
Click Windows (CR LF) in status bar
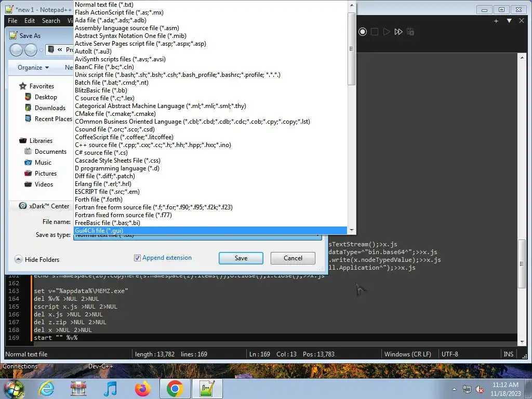click(407, 354)
